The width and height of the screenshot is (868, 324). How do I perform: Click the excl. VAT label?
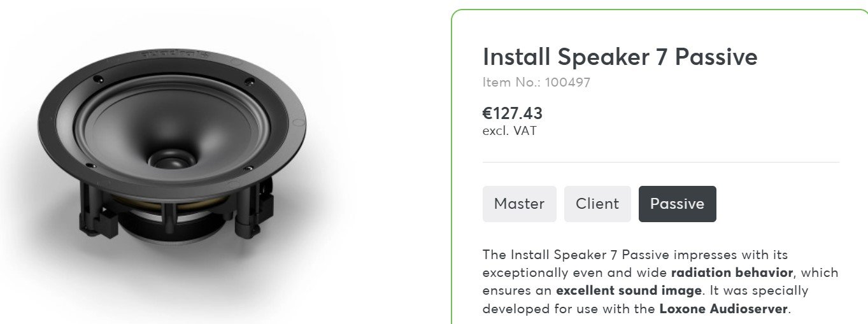pos(509,131)
